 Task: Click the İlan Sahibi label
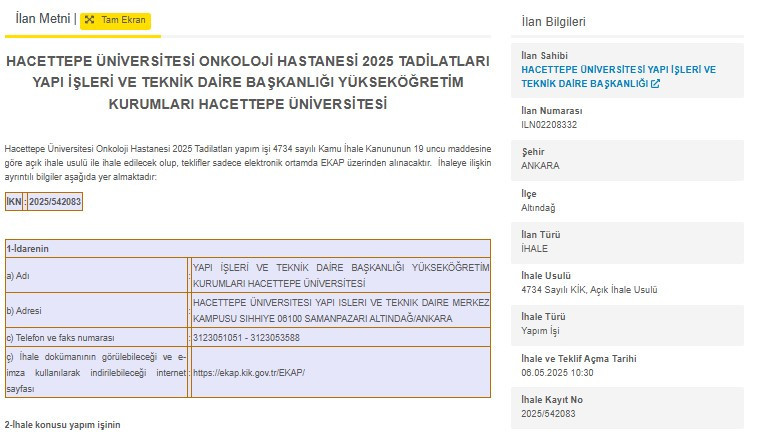[544, 56]
